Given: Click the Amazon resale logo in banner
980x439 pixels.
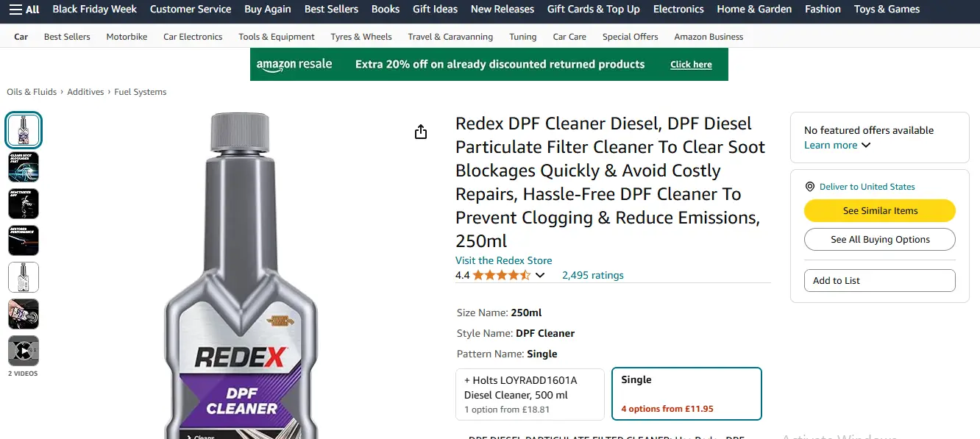Looking at the screenshot, I should [x=294, y=64].
